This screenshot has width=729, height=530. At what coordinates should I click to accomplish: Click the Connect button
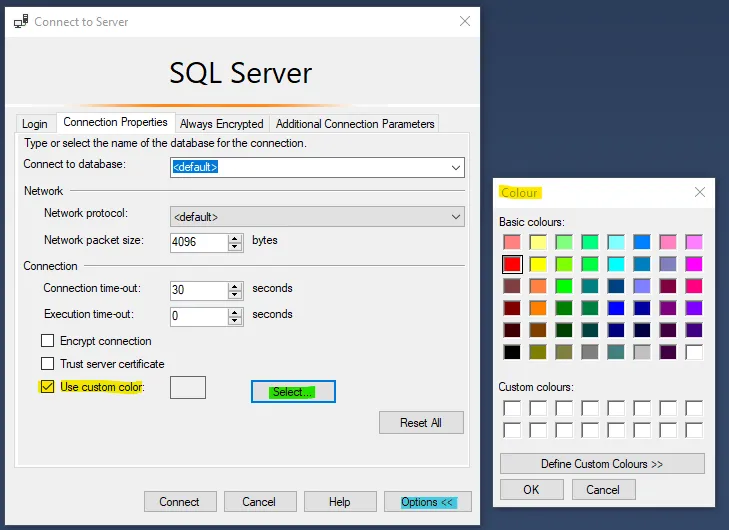(x=180, y=502)
